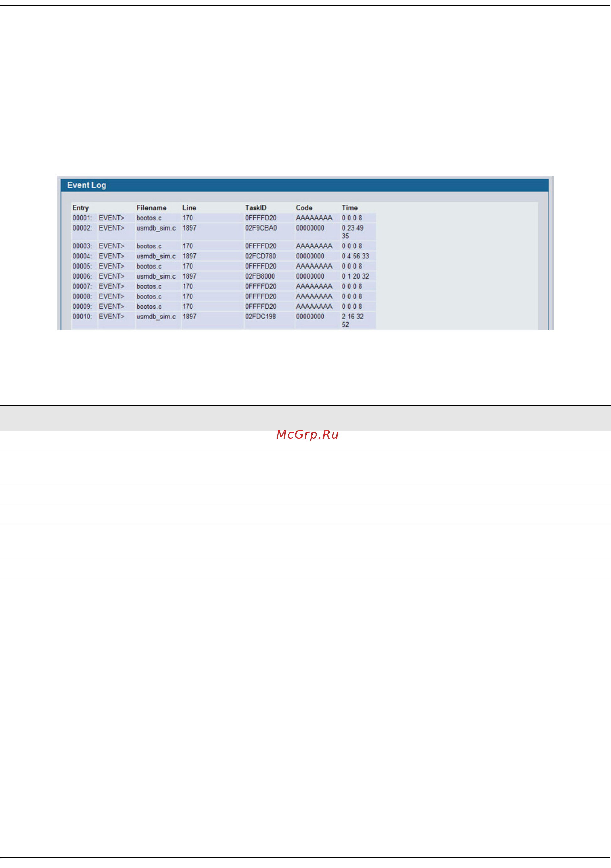Click the Time column header
The width and height of the screenshot is (611, 868).
click(x=350, y=208)
